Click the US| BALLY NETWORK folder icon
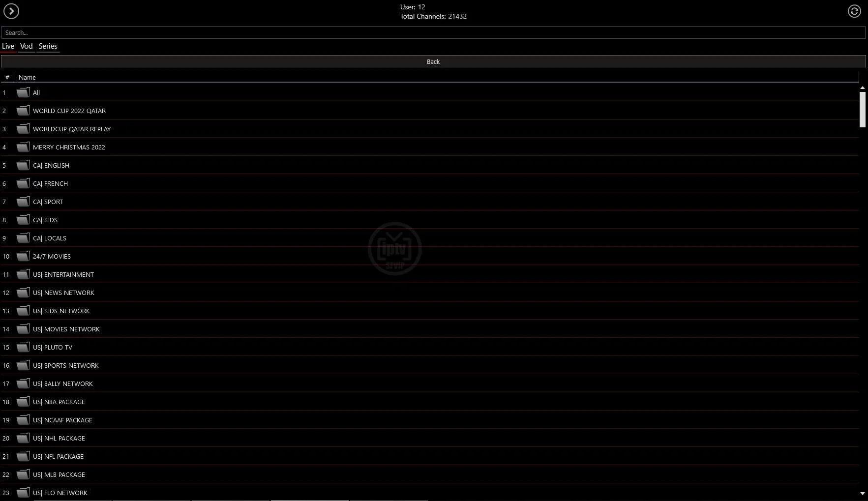 pyautogui.click(x=23, y=383)
